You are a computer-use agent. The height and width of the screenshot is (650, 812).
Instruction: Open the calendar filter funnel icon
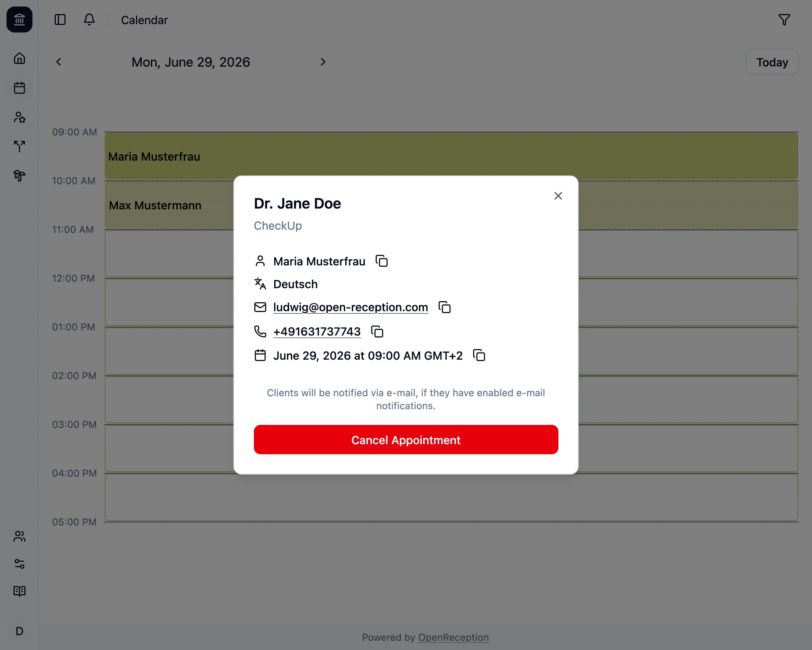(x=784, y=19)
